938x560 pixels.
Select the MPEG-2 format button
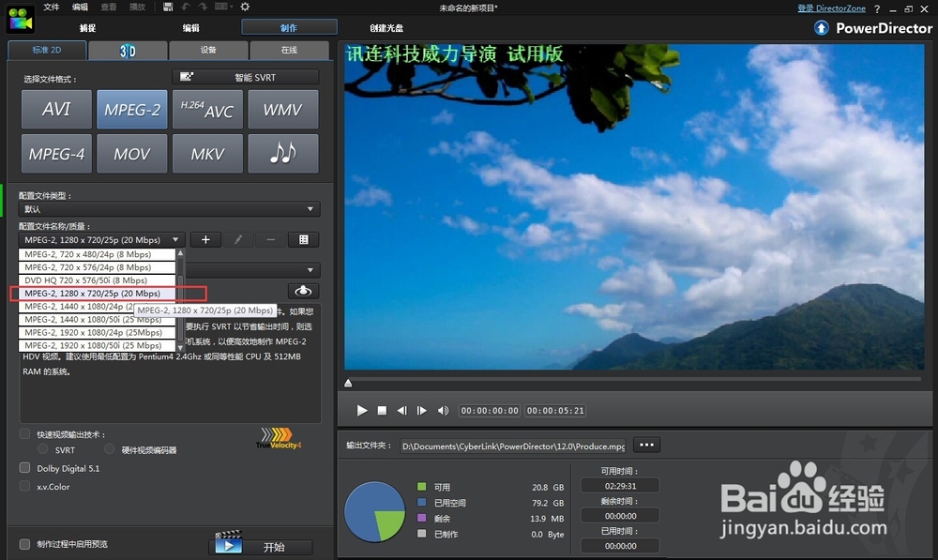(x=132, y=110)
